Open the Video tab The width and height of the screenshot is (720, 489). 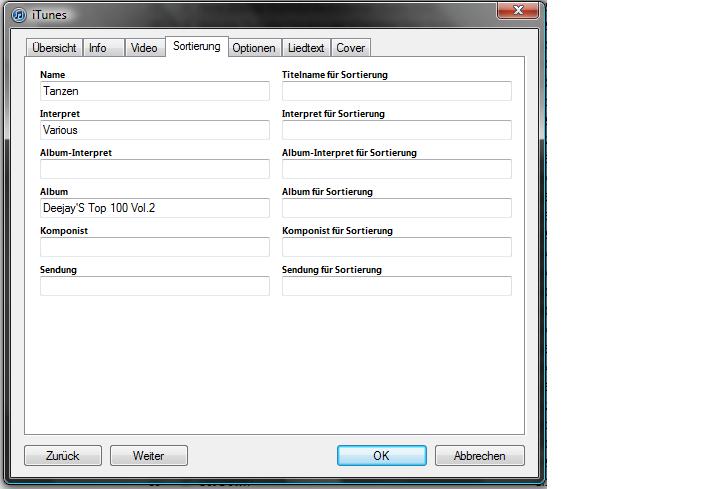pyautogui.click(x=144, y=48)
